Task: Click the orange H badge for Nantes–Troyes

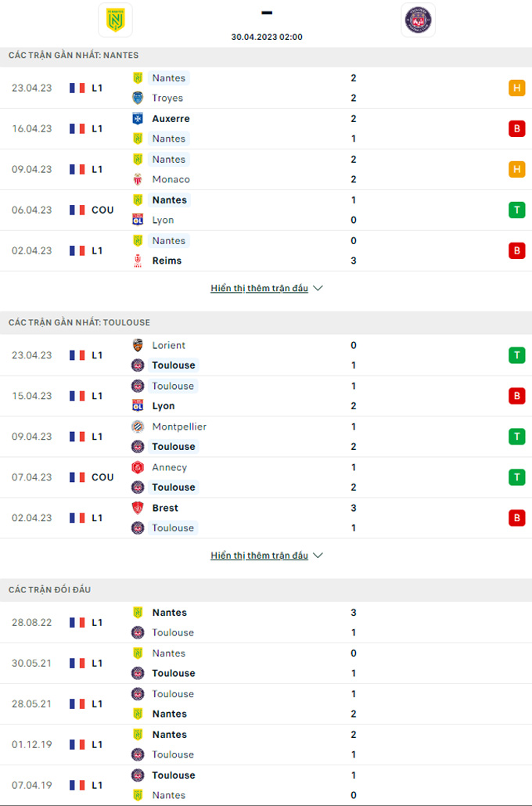Action: tap(516, 88)
